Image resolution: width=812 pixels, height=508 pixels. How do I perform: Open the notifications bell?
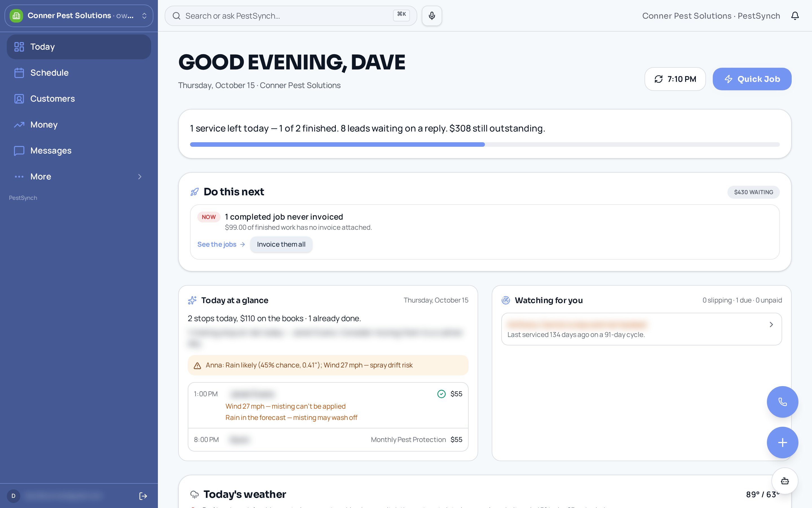tap(795, 16)
